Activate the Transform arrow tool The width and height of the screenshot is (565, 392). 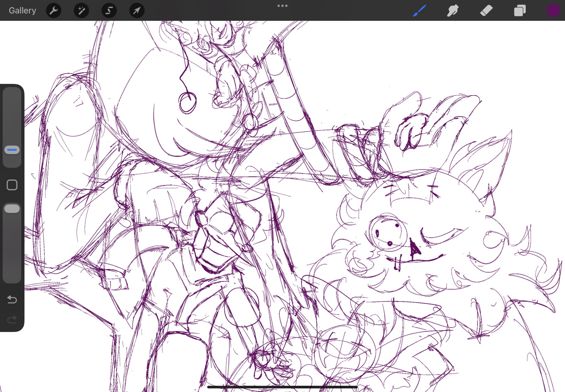137,10
